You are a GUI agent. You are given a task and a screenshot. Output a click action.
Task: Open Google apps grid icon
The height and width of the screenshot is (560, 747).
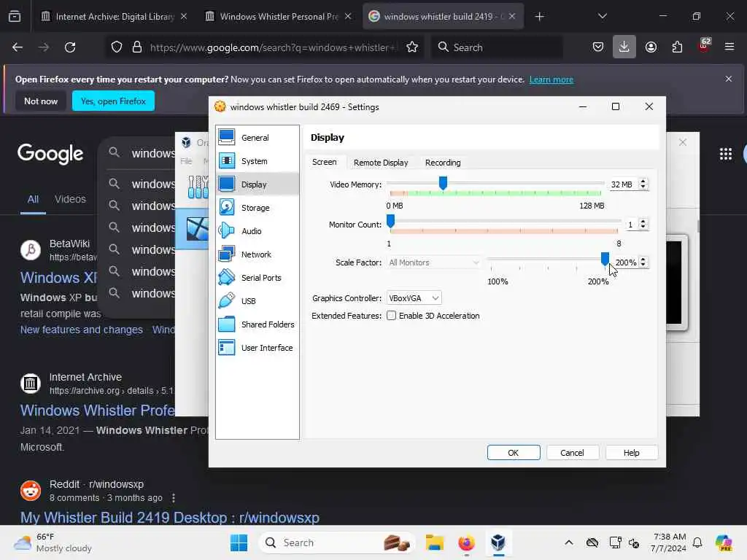click(726, 153)
